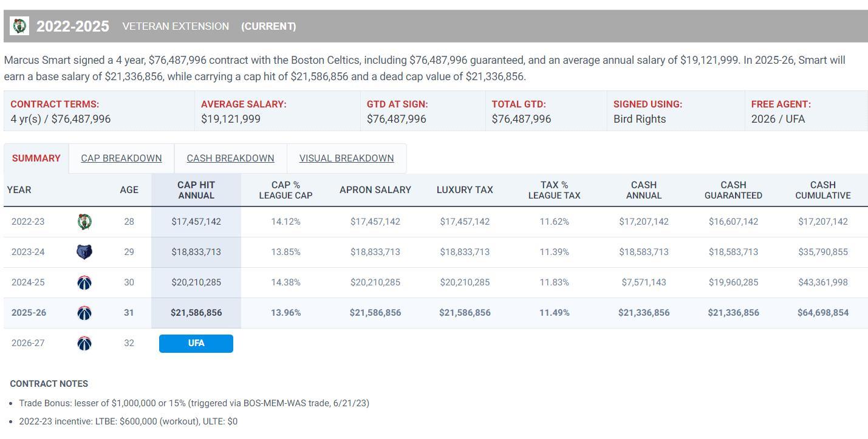
Task: Click the Wizards team logo in 2025-26 row
Action: click(x=84, y=313)
